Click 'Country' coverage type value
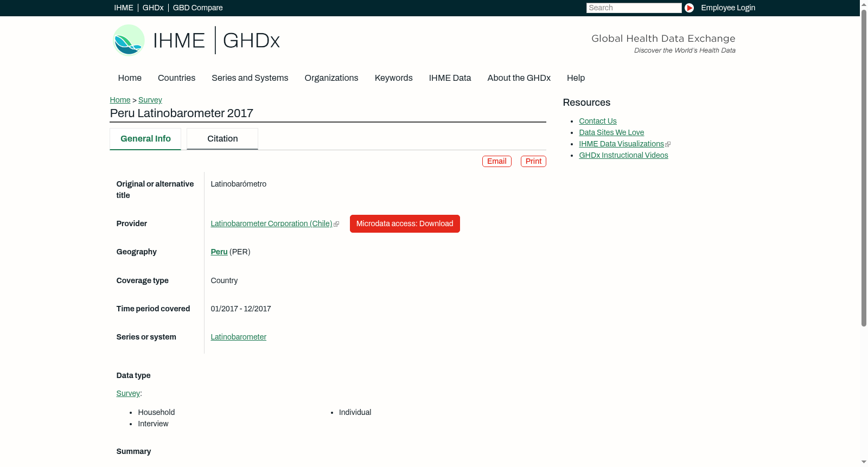 pyautogui.click(x=224, y=280)
